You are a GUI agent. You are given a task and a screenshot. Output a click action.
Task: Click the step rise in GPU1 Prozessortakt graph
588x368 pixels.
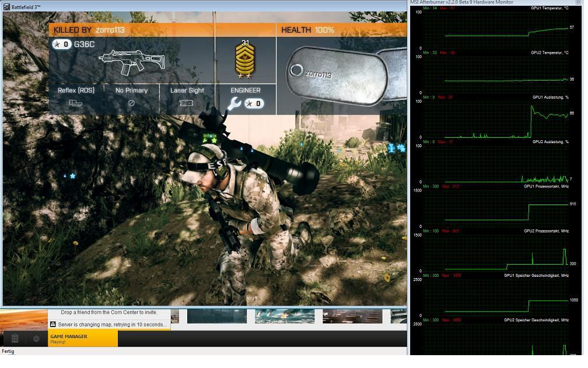coord(528,212)
